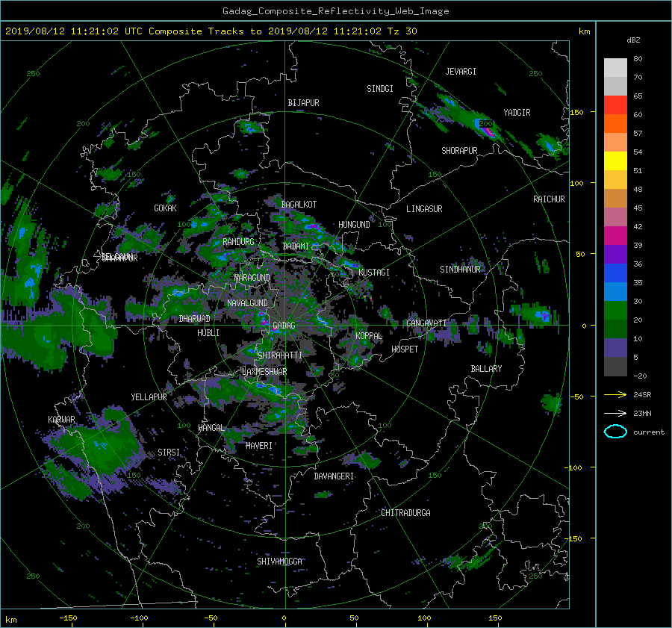Screen dimensions: 672x628
Task: Click the KOPPAL city label
Action: (369, 336)
